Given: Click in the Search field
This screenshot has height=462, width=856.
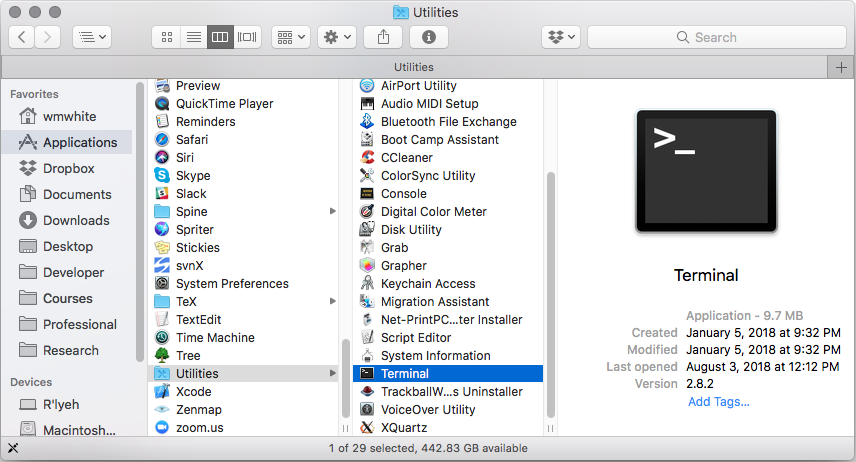Looking at the screenshot, I should point(715,37).
